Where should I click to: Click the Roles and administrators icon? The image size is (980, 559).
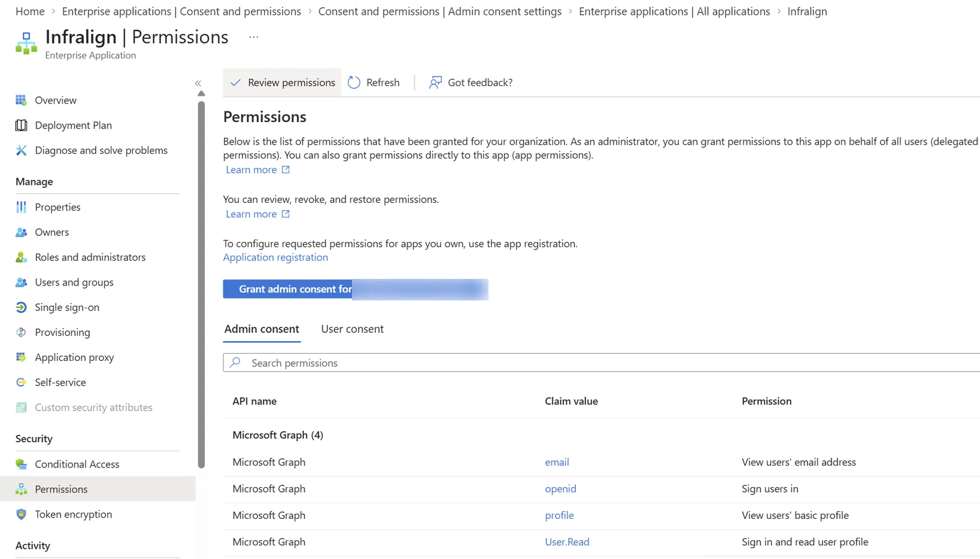(22, 257)
